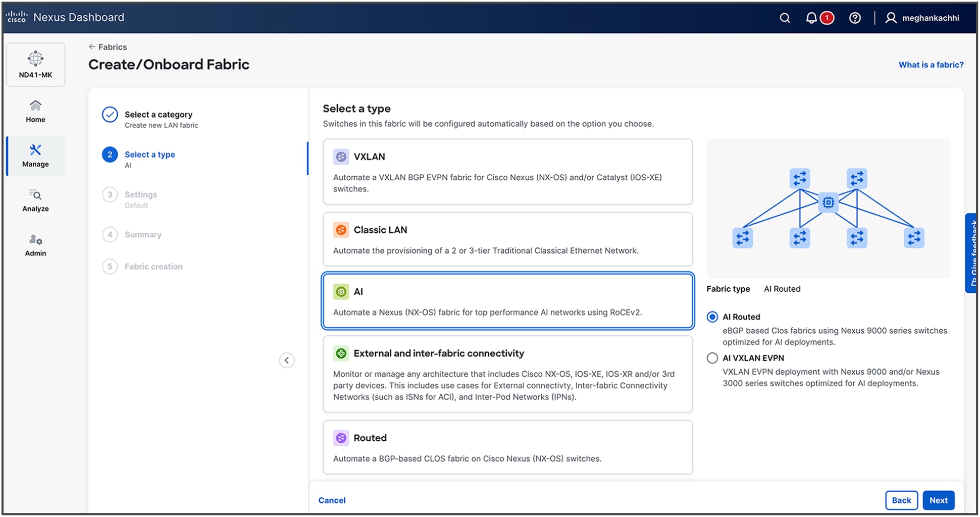
Task: Select the AI VXLAN EVPN radio button
Action: coord(712,358)
